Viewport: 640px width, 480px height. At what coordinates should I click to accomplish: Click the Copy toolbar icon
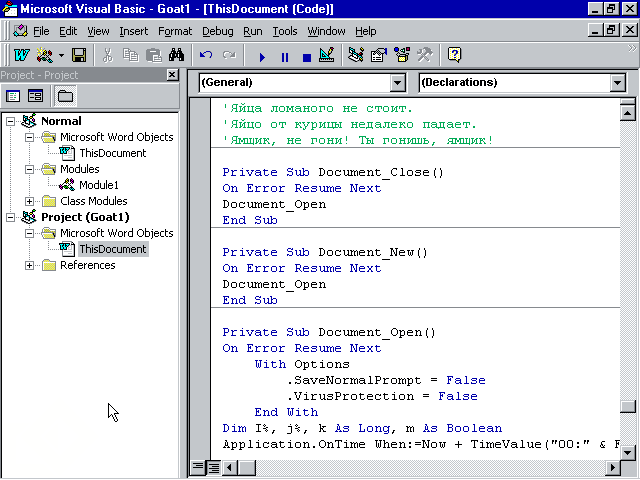(x=131, y=55)
